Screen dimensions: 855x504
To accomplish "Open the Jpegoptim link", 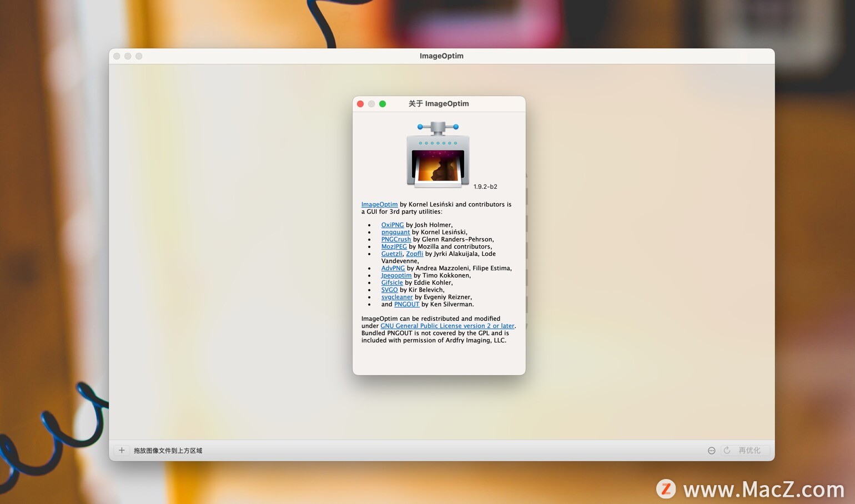I will tap(396, 275).
